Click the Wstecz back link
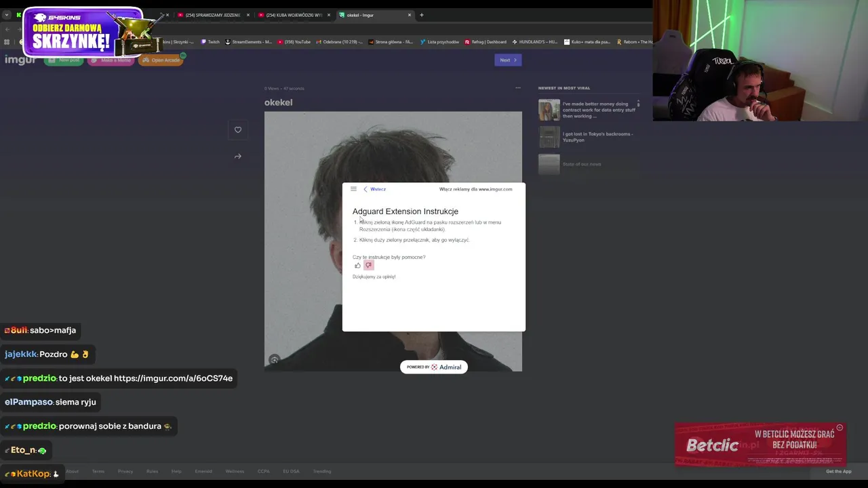 pyautogui.click(x=375, y=189)
